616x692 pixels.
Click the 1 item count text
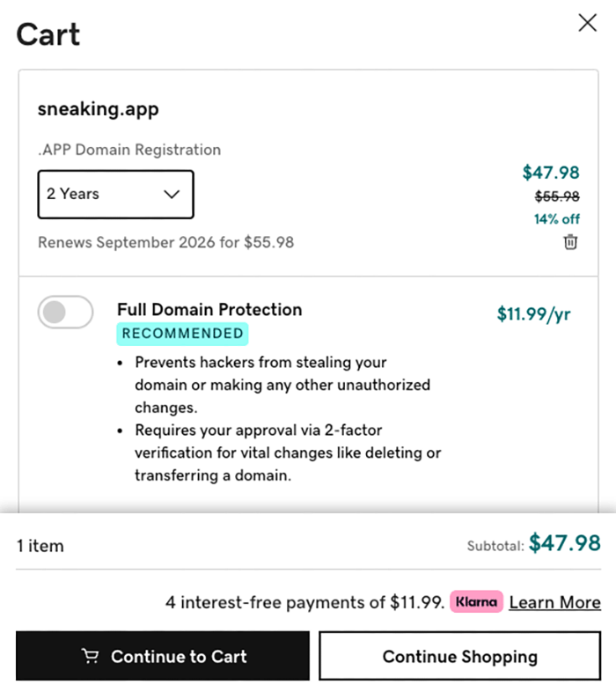tap(40, 546)
